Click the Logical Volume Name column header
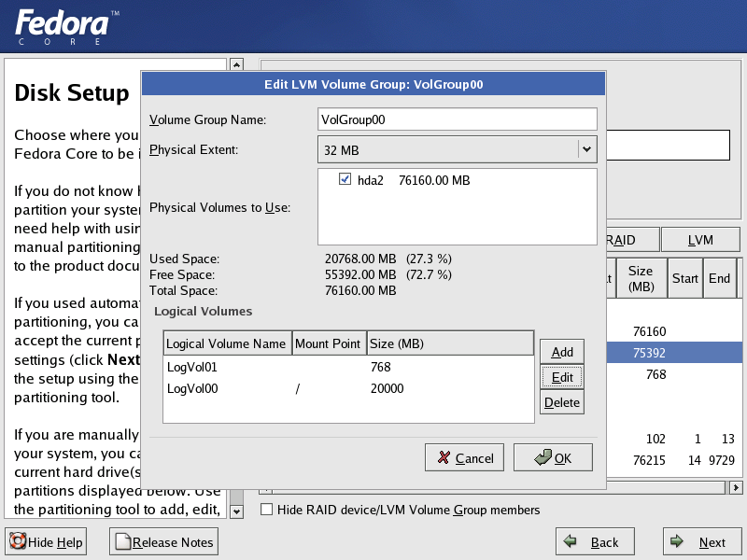The image size is (747, 560). click(x=227, y=343)
